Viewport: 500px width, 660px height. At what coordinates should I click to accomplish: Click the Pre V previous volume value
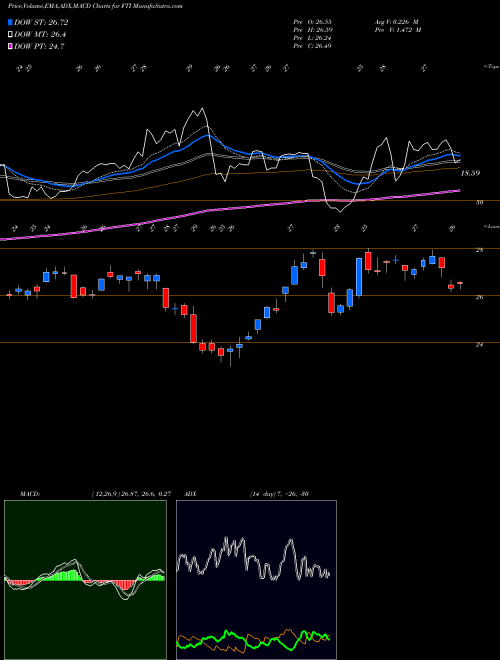(398, 29)
